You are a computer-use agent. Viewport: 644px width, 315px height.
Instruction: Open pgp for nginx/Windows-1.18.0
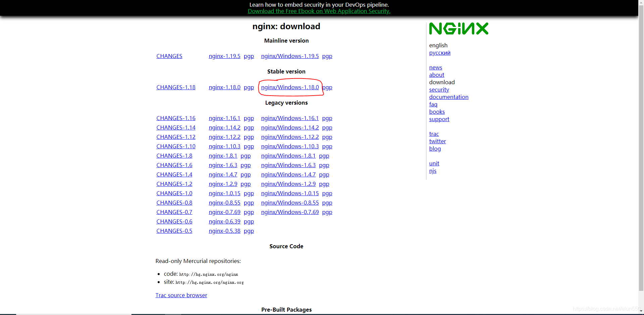point(327,87)
